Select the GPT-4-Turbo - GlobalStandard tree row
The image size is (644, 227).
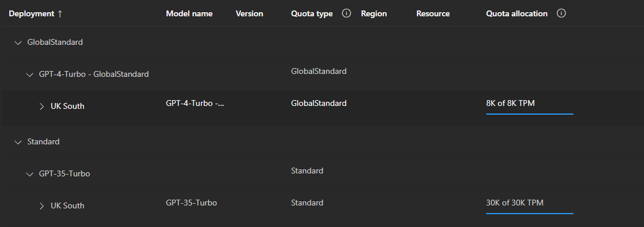pos(322,75)
